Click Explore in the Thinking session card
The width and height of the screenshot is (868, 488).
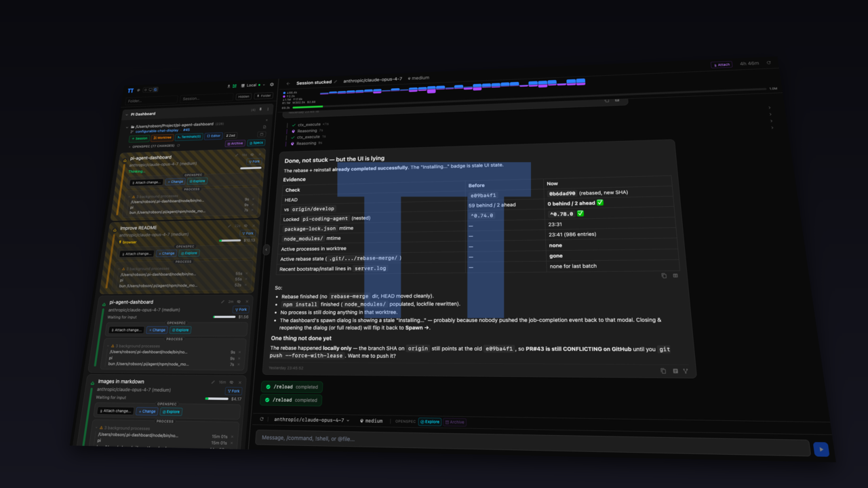click(197, 181)
